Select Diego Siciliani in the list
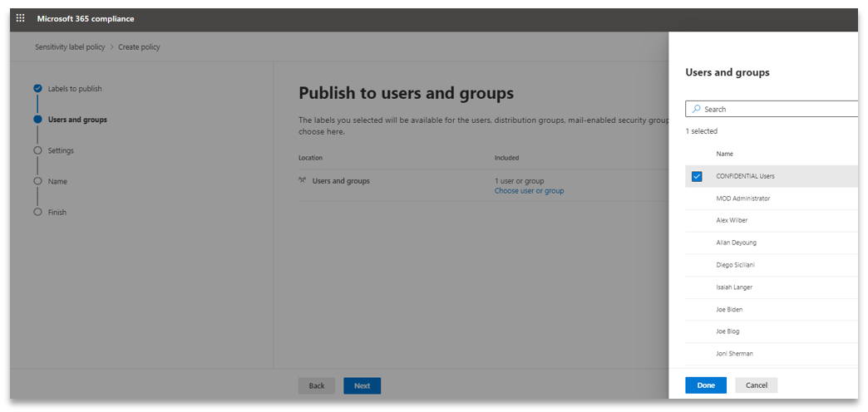868x412 pixels. (772, 265)
